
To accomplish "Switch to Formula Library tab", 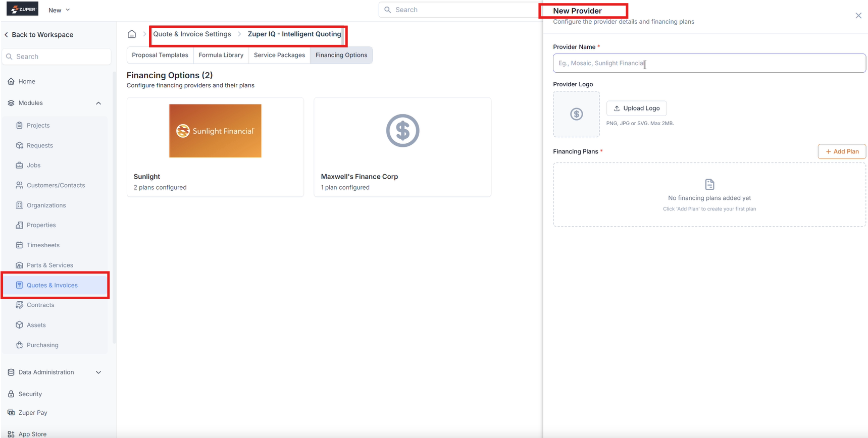I will click(x=221, y=55).
